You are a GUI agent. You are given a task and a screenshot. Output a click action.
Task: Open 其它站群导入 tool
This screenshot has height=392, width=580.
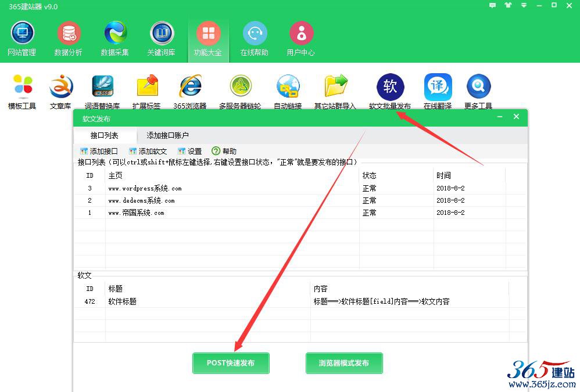[x=335, y=92]
